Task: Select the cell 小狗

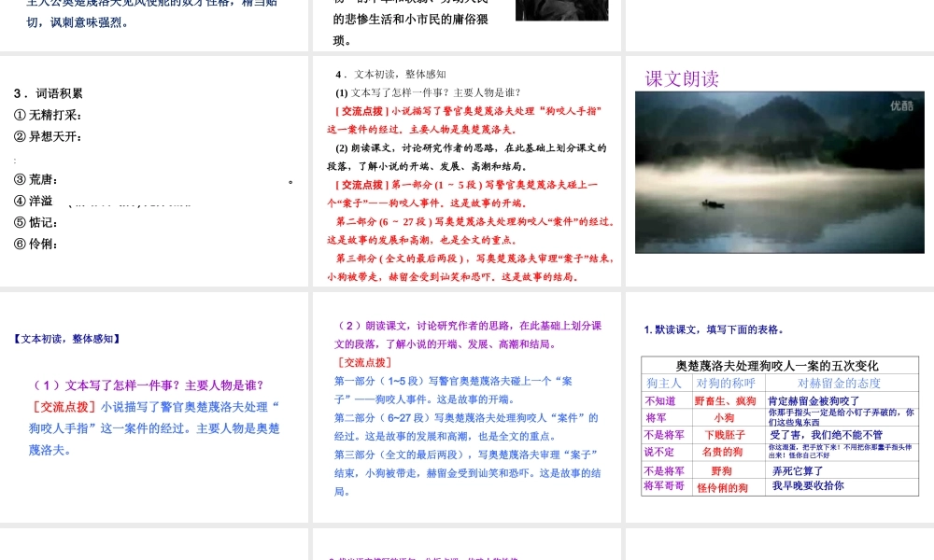Action: (x=725, y=418)
